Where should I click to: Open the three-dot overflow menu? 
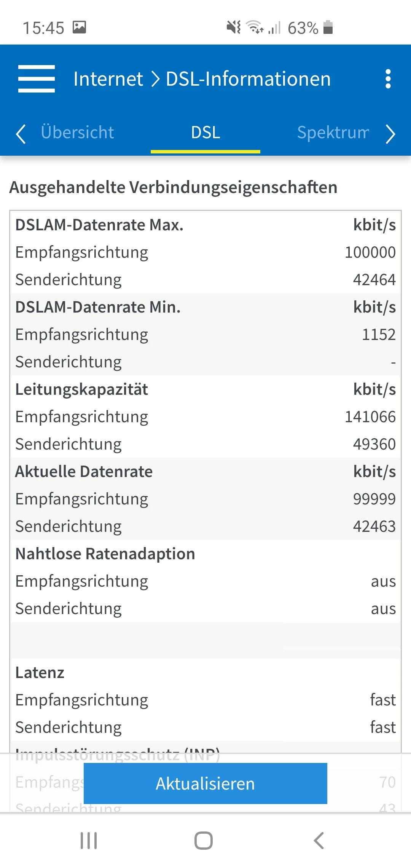tap(388, 79)
